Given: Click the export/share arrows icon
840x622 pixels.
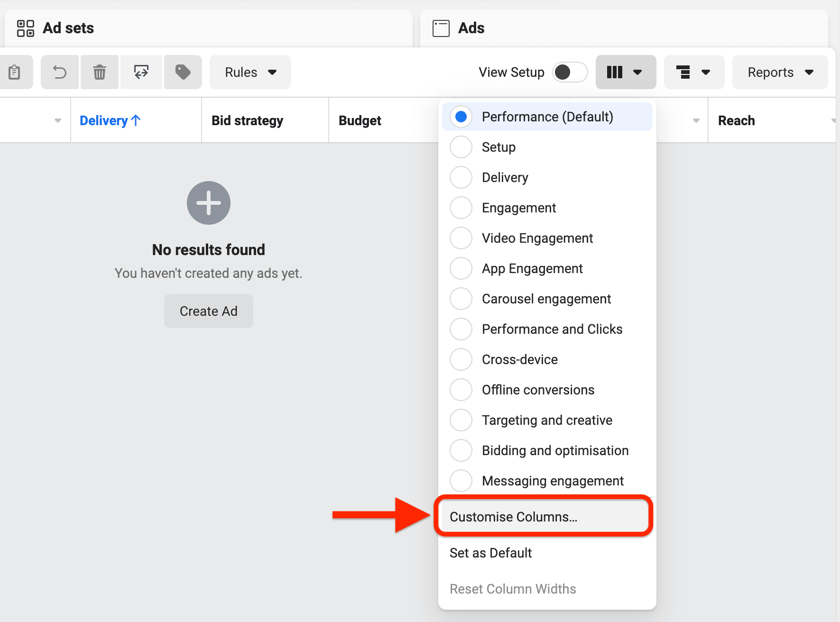Looking at the screenshot, I should point(141,72).
